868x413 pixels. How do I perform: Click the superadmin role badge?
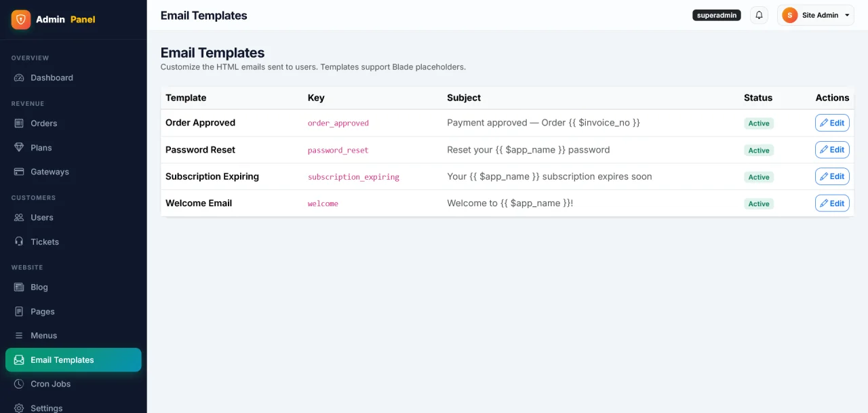[x=717, y=15]
